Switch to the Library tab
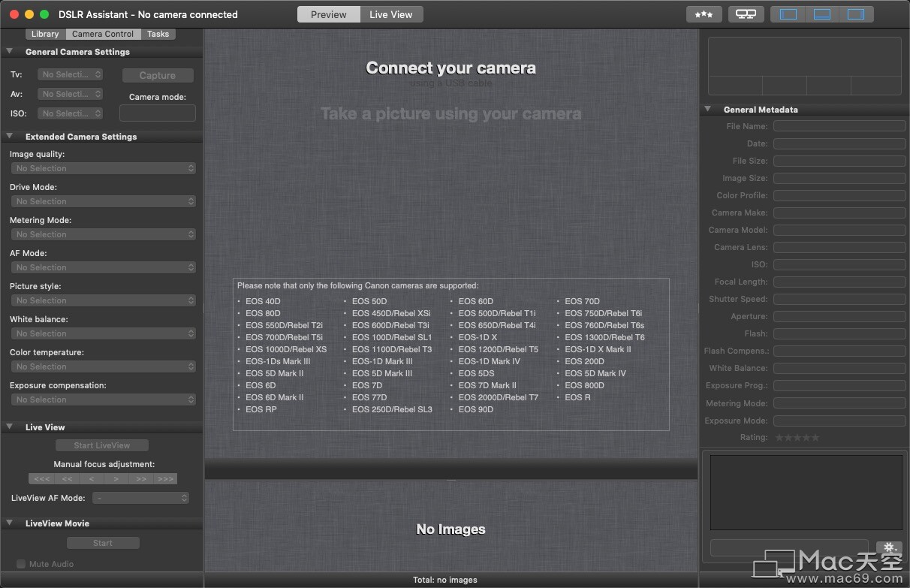 [x=44, y=33]
